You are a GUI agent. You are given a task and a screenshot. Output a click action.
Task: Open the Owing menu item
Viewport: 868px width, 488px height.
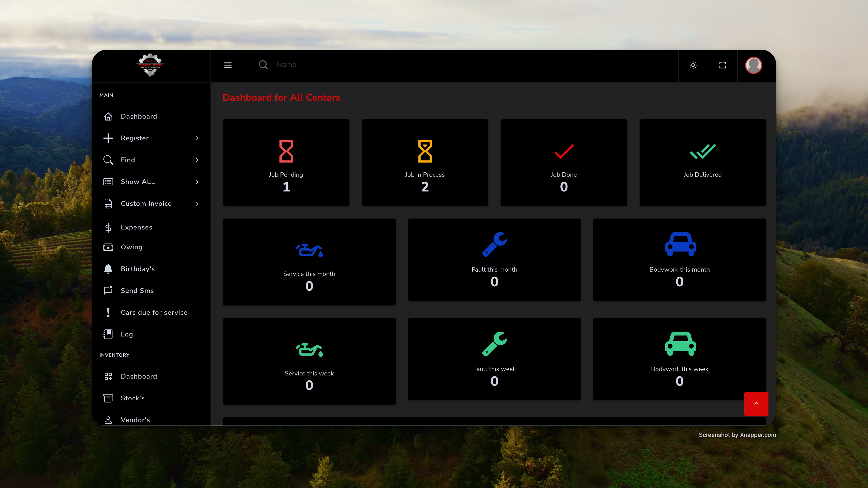(132, 247)
